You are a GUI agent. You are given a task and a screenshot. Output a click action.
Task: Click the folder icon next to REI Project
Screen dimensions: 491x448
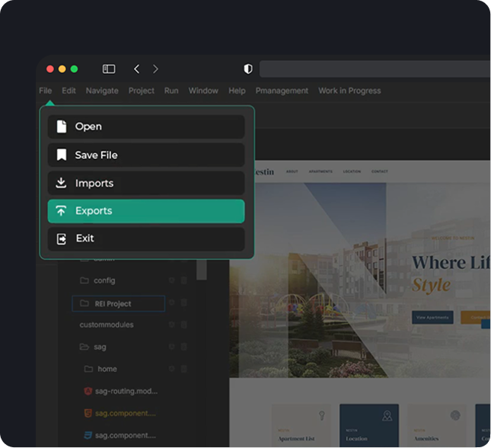(84, 303)
